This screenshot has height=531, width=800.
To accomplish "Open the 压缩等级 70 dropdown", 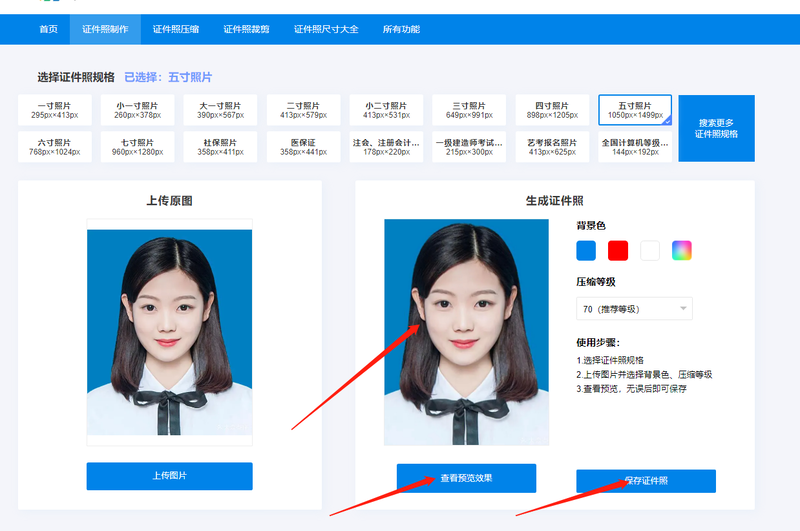I will click(634, 309).
